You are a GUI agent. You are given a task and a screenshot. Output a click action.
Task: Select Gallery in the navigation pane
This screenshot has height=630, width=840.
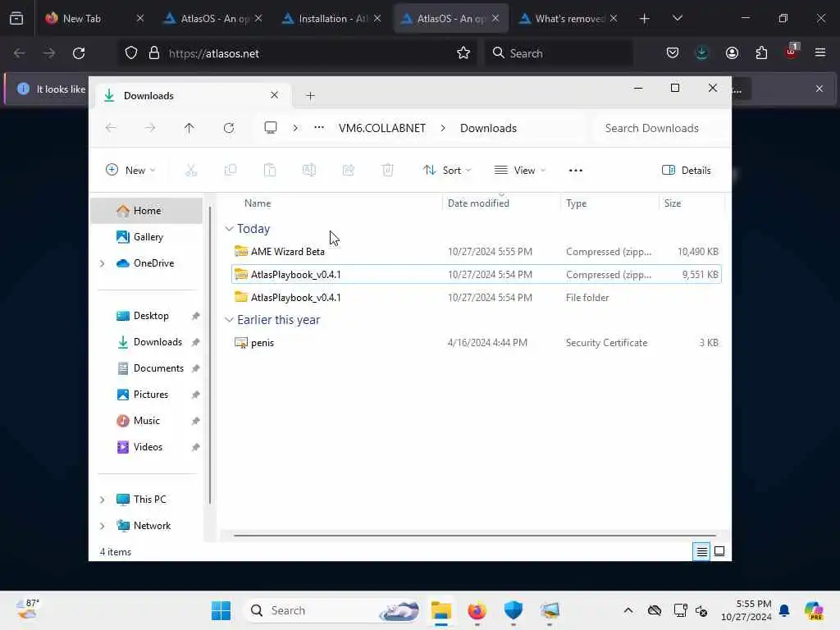coord(147,237)
